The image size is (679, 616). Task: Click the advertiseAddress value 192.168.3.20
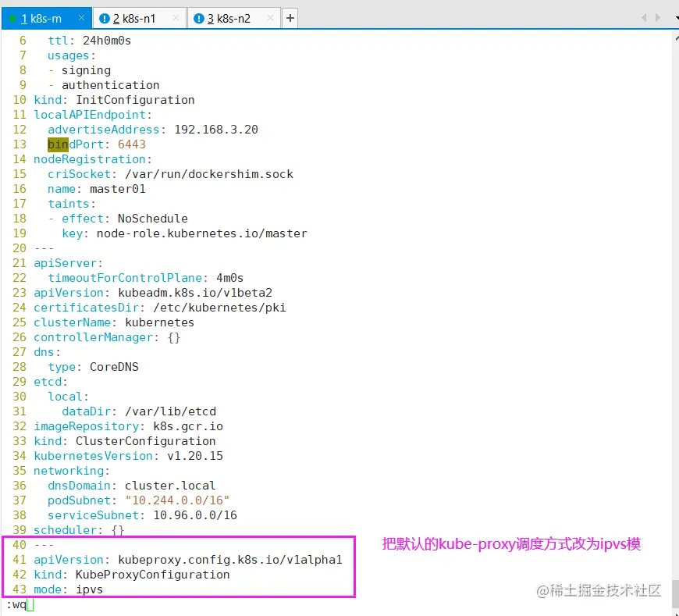(x=216, y=130)
